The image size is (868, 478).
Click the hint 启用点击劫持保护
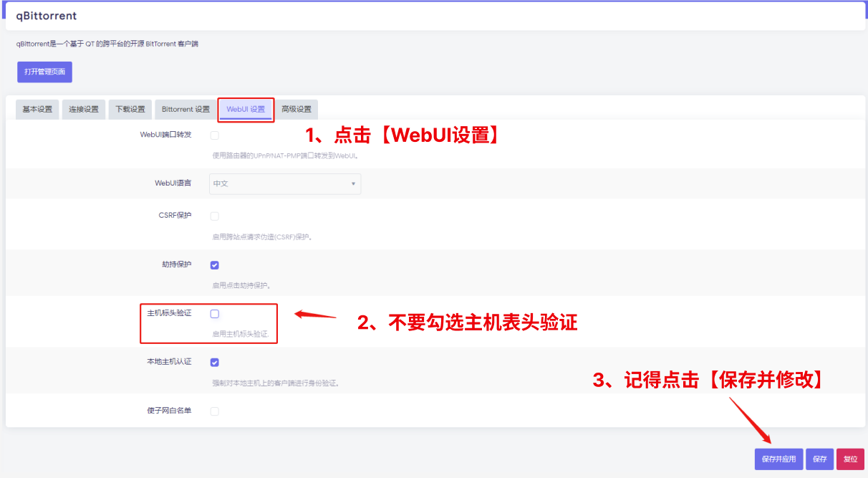pos(241,285)
